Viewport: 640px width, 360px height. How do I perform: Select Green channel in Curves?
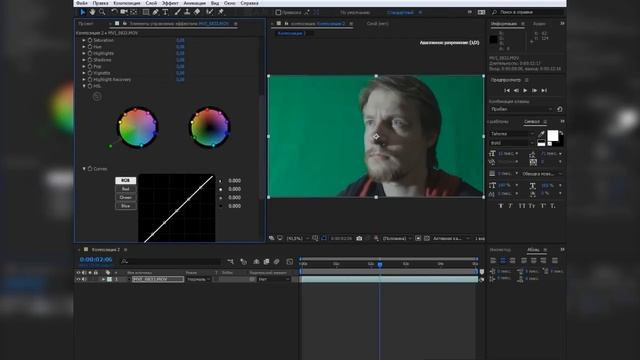click(x=125, y=198)
